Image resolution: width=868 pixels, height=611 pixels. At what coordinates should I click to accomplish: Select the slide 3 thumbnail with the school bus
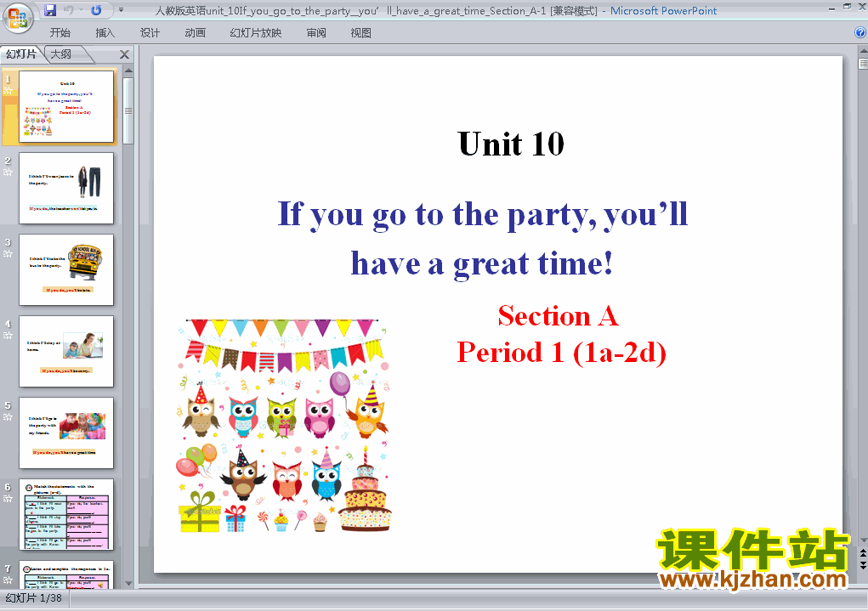[x=66, y=269]
